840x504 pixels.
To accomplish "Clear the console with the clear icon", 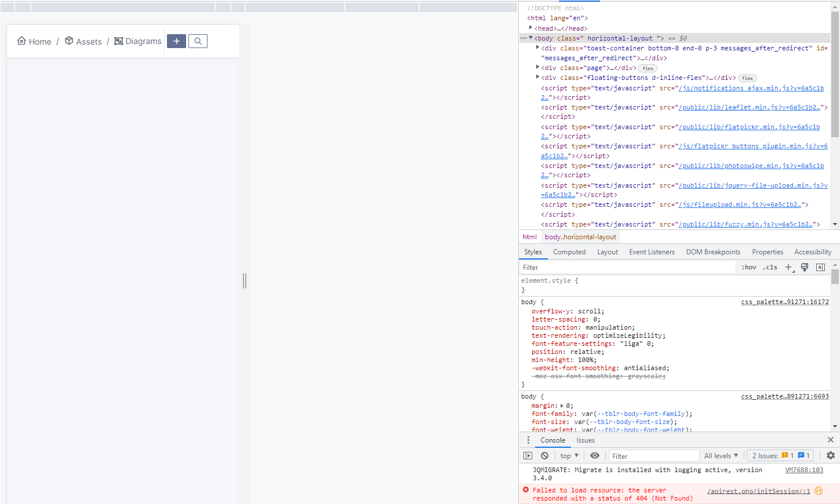I will tap(544, 455).
